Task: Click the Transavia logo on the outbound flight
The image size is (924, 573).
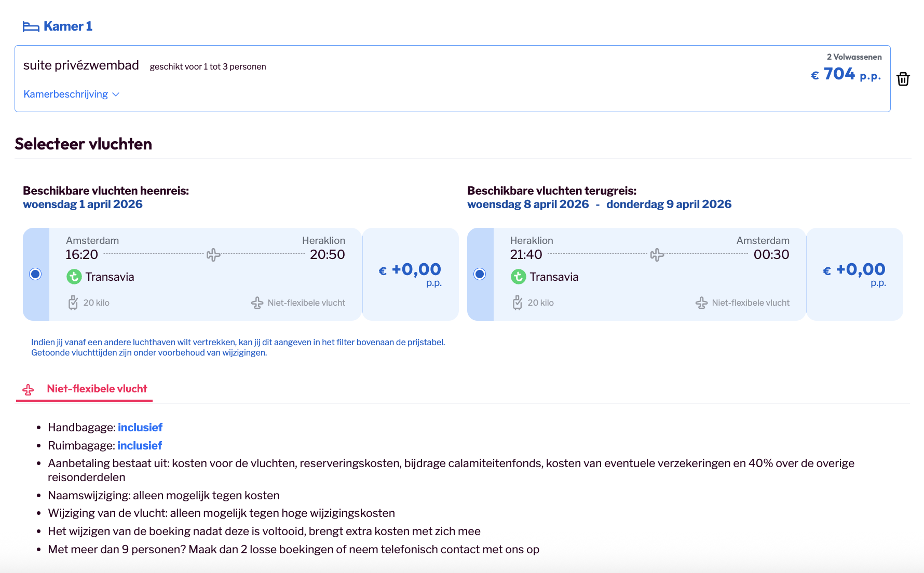Action: (x=74, y=277)
